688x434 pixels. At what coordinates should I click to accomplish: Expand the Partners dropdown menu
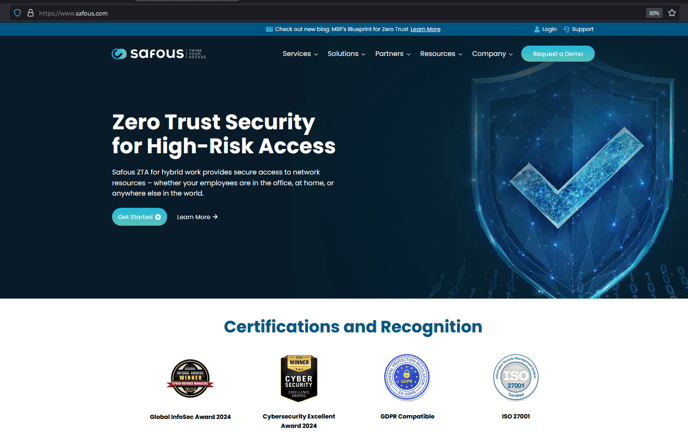tap(393, 54)
